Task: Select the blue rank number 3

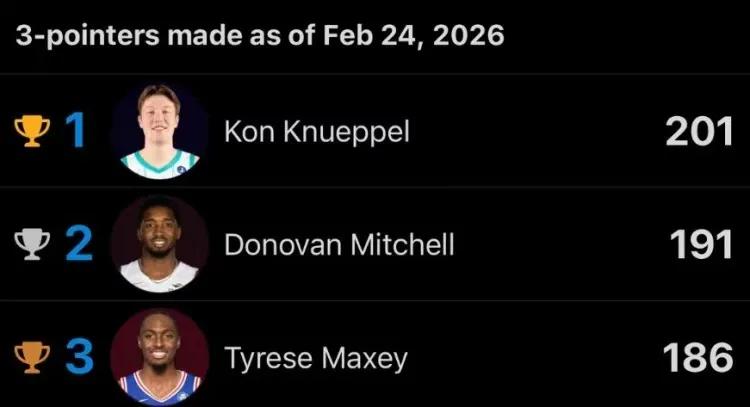Action: click(x=78, y=358)
